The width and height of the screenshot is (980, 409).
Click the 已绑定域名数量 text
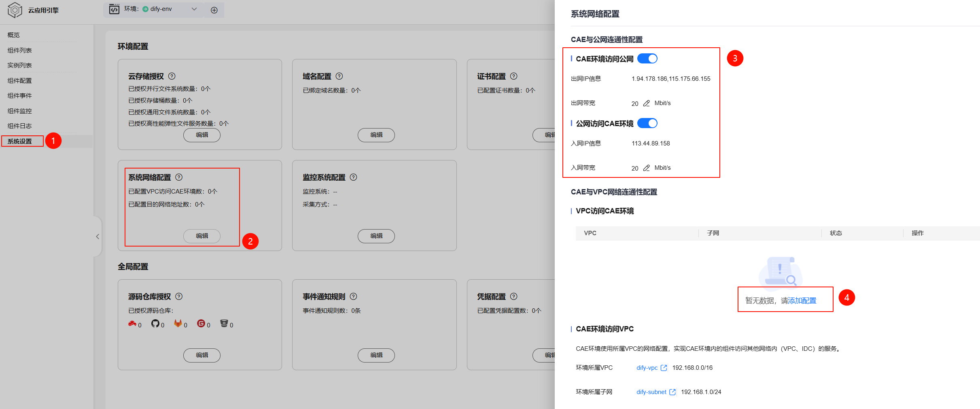332,91
